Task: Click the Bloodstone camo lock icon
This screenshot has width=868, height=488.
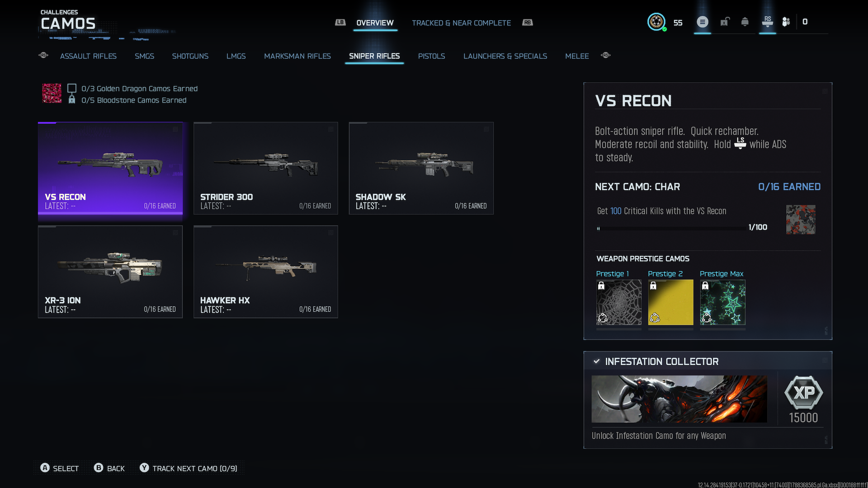Action: [x=71, y=100]
